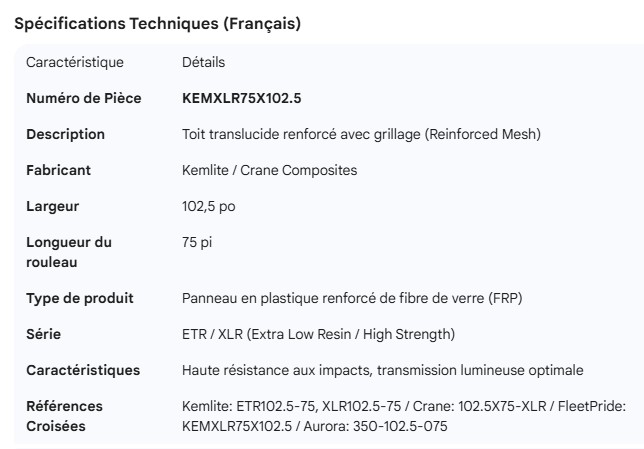Click the Fabricant row label
Screen dimensions: 644x449
[x=58, y=170]
